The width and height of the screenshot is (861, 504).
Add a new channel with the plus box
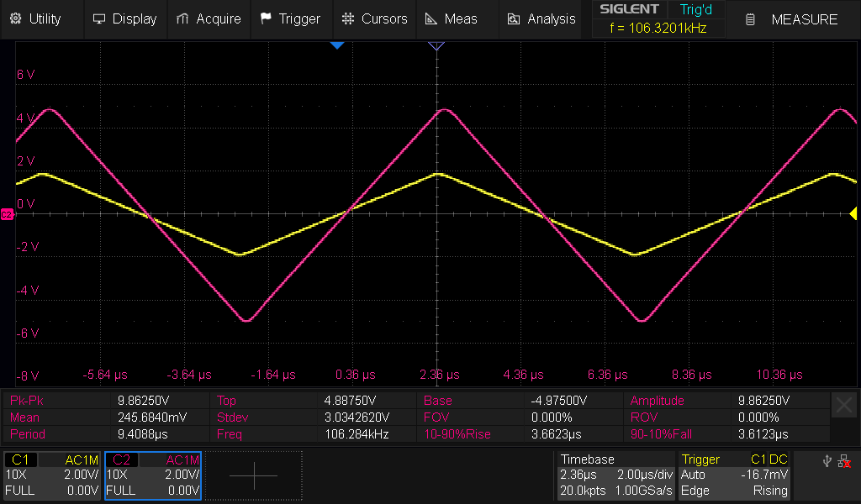coord(254,475)
